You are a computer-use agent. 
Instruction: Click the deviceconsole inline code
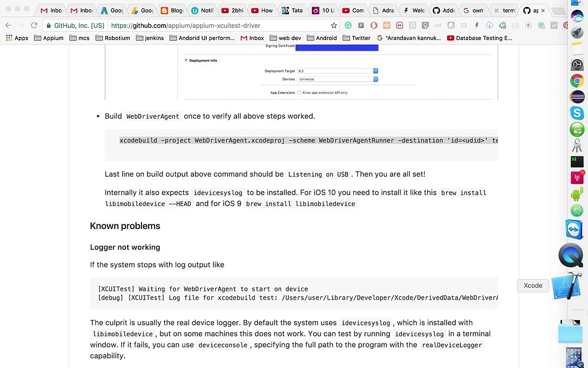point(223,344)
